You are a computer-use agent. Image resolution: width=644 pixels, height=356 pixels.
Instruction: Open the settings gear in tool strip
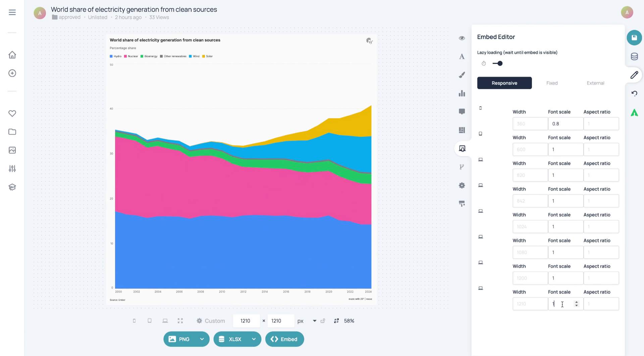pos(462,185)
